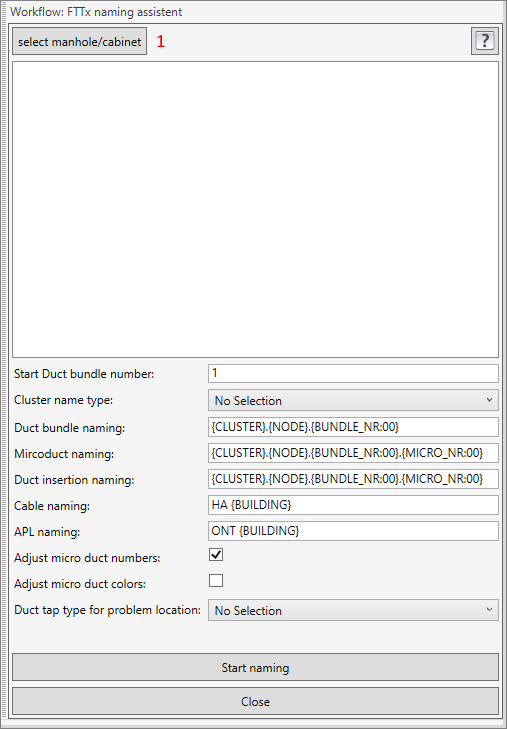This screenshot has height=729, width=507.
Task: Click the Adjust micro duct colors label
Action: [80, 584]
